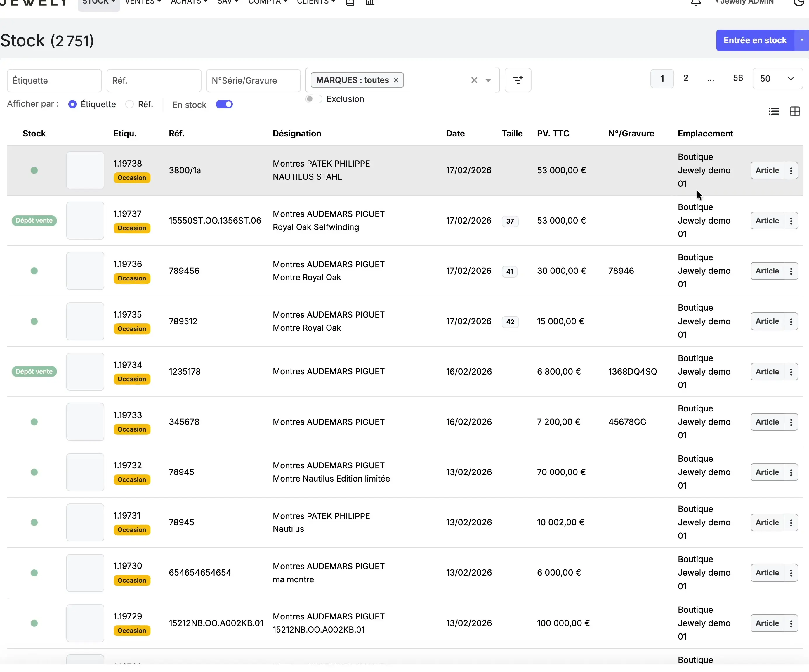Viewport: 809px width, 672px height.
Task: Click the 'Désignation' column header
Action: [297, 134]
